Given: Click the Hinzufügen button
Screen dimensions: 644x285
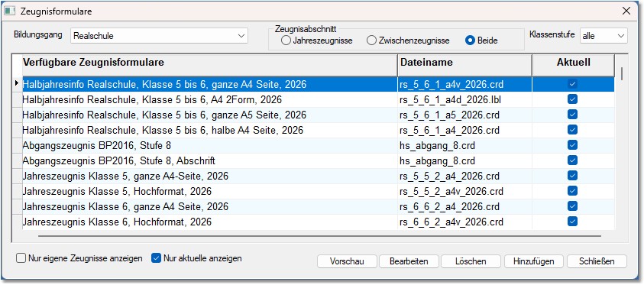Looking at the screenshot, I should click(534, 261).
